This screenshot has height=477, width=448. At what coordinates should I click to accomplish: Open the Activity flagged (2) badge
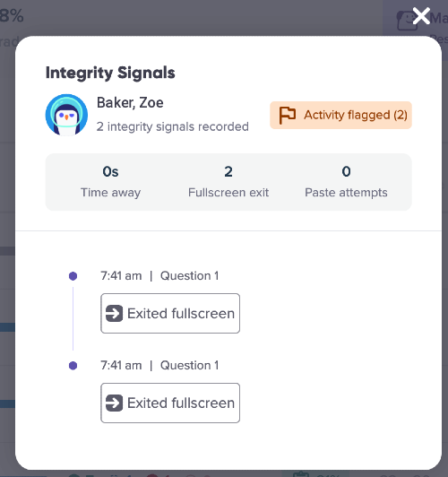[x=340, y=115]
